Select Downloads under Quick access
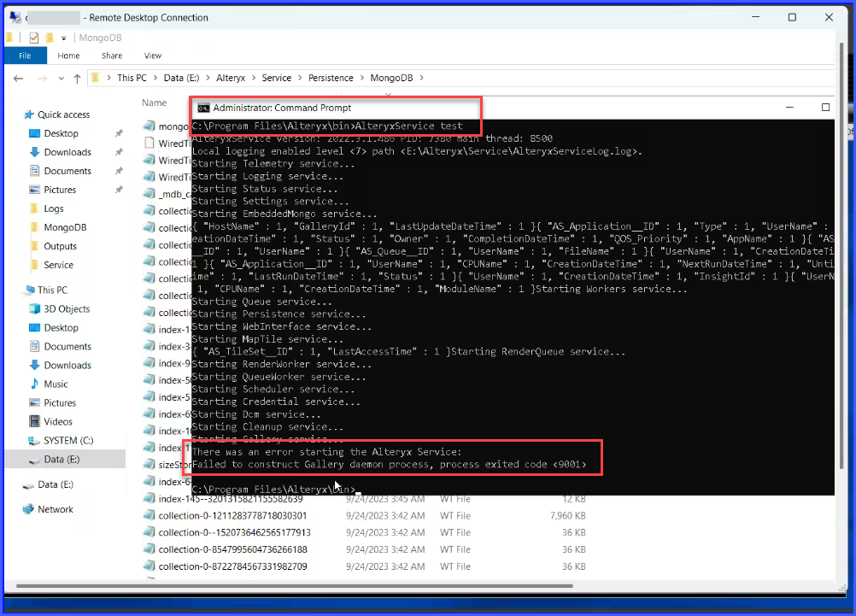Image resolution: width=856 pixels, height=616 pixels. point(67,152)
